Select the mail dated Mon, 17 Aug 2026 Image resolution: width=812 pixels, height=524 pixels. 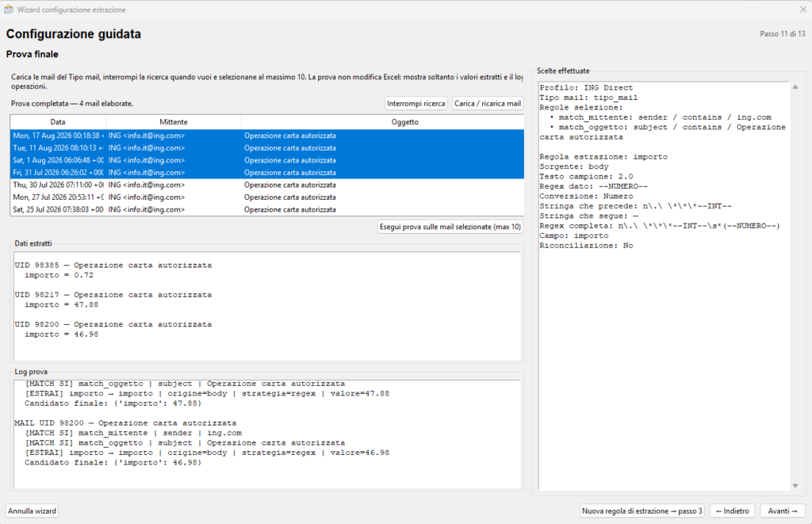266,136
